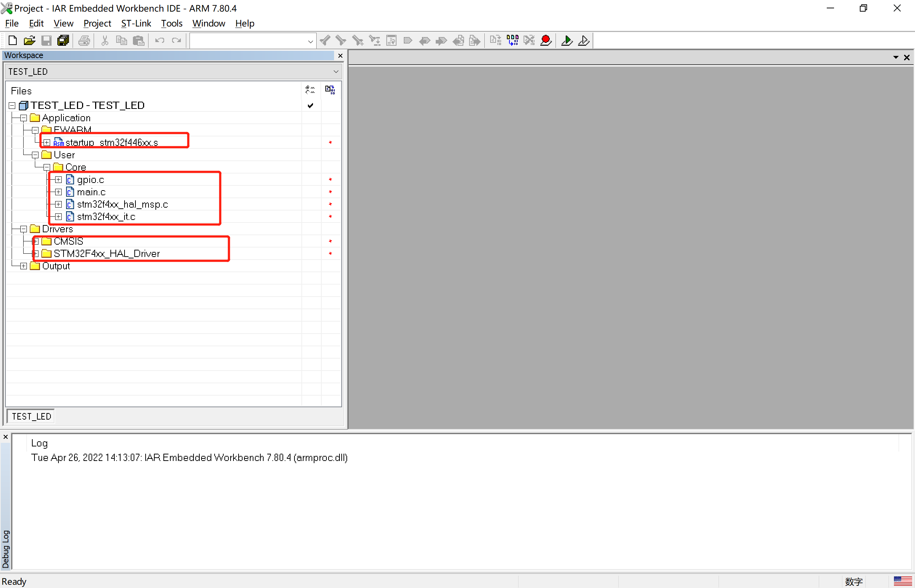Screen dimensions: 915x588
Task: Open the Project menu
Action: pos(97,24)
